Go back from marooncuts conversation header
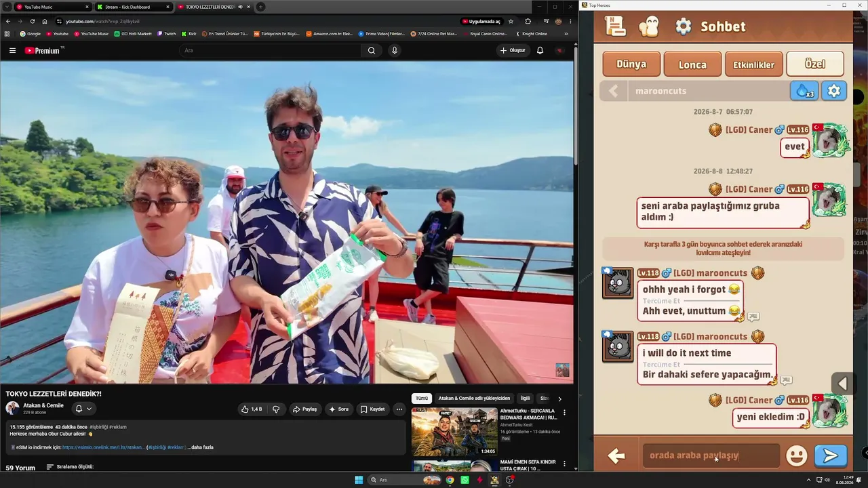This screenshot has height=488, width=868. coord(614,91)
